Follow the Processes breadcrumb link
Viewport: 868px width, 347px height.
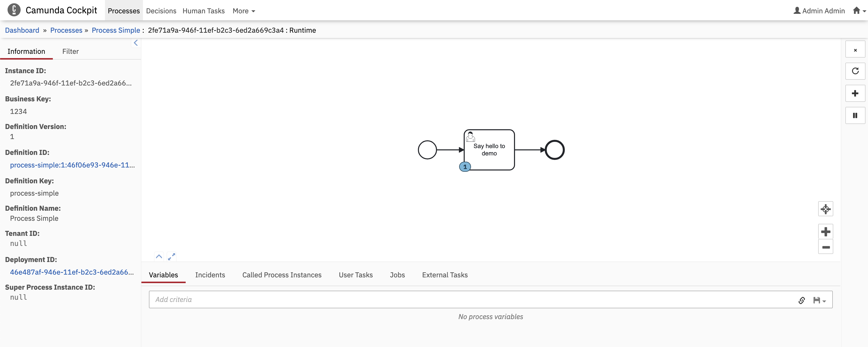[x=66, y=30]
